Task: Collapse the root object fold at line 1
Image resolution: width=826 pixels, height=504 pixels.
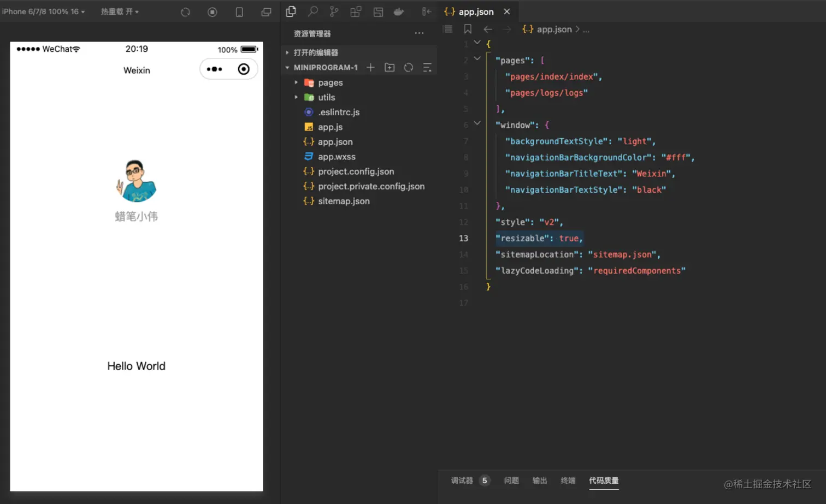Action: coord(477,43)
